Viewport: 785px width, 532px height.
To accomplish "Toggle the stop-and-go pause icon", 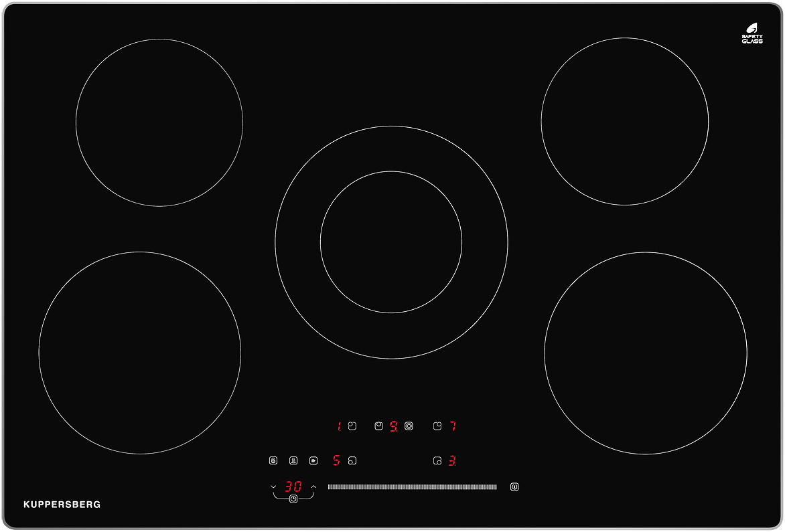I will coord(313,460).
